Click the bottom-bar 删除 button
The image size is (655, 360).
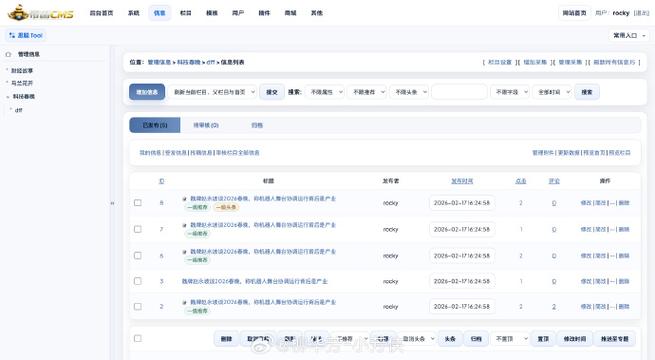[x=226, y=339]
